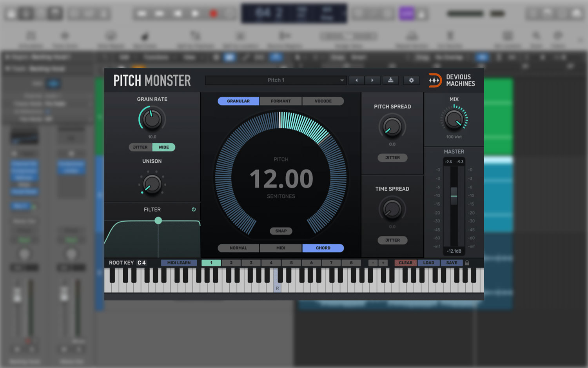588x368 pixels.
Task: Toggle the Filter power icon
Action: click(194, 210)
